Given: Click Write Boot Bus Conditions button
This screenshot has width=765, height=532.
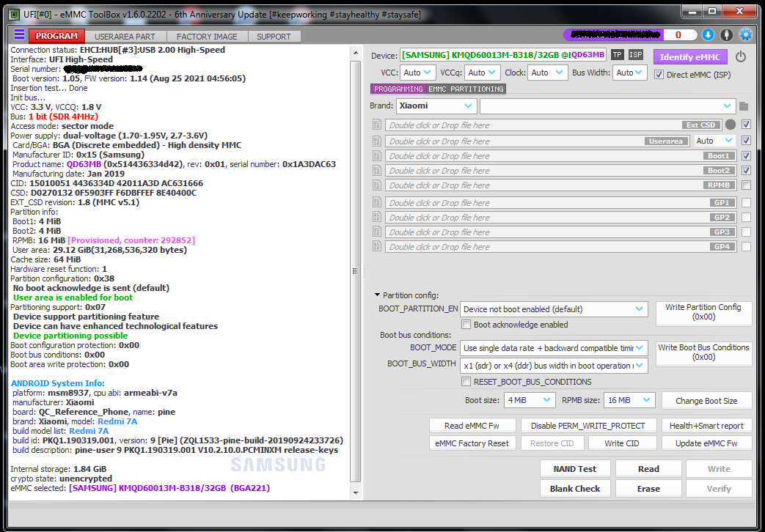Looking at the screenshot, I should [703, 352].
